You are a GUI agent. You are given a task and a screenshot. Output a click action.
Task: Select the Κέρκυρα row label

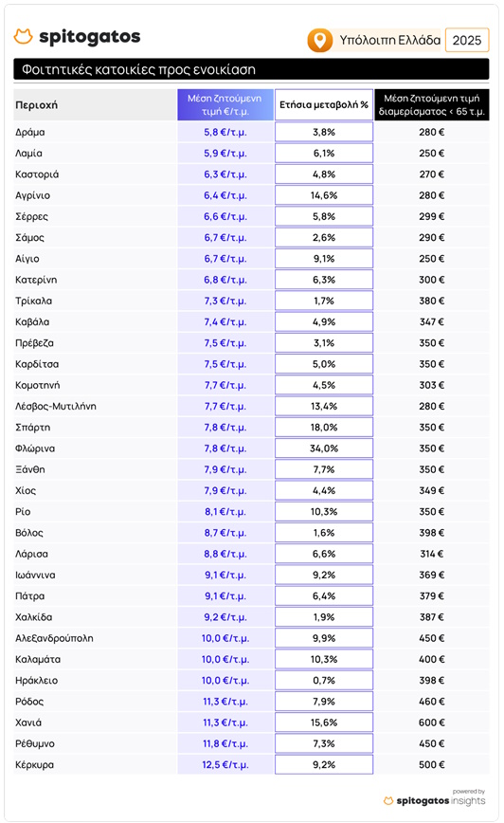pyautogui.click(x=35, y=765)
